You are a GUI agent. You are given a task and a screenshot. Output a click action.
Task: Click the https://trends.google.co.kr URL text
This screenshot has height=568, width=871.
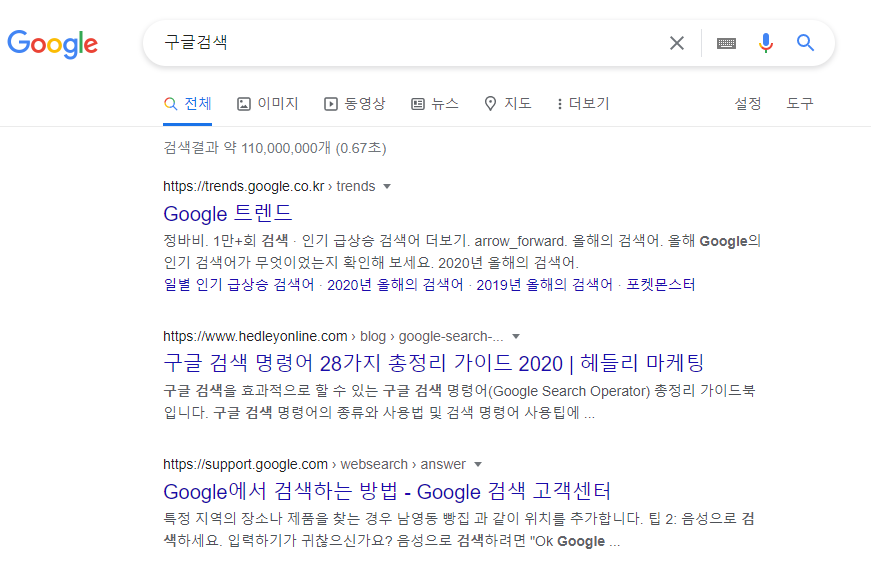pos(243,187)
